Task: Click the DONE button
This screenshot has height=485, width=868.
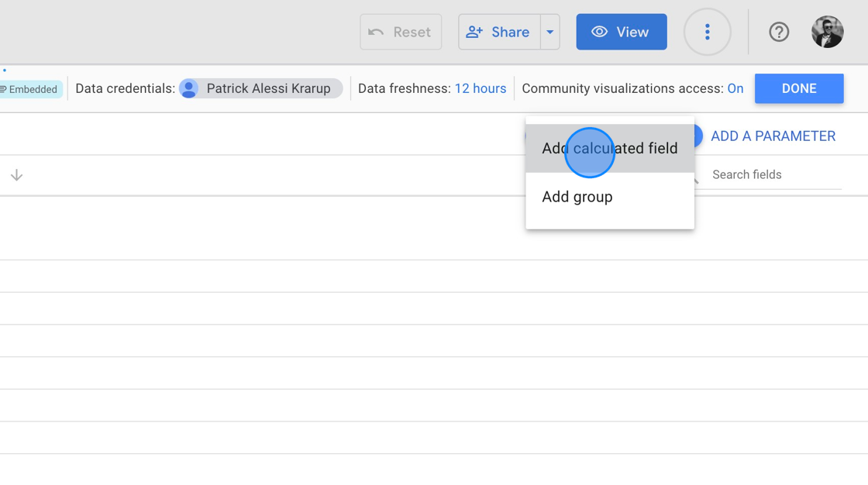Action: (x=799, y=88)
